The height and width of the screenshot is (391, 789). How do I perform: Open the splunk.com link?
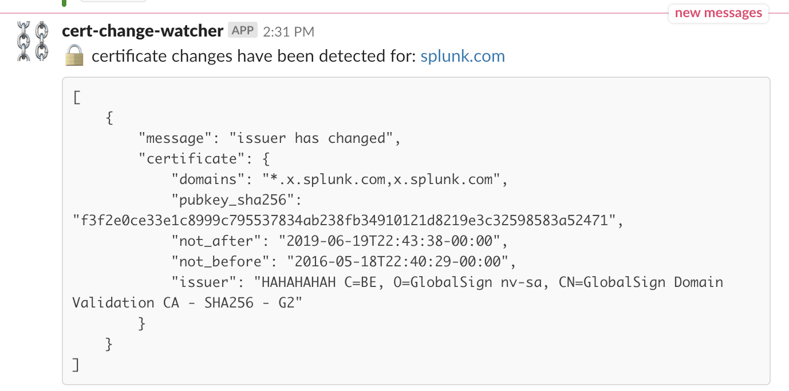[x=462, y=56]
